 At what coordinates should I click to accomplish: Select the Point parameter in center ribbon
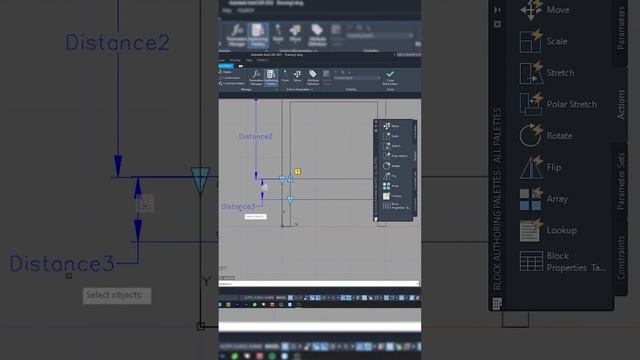coord(285,76)
